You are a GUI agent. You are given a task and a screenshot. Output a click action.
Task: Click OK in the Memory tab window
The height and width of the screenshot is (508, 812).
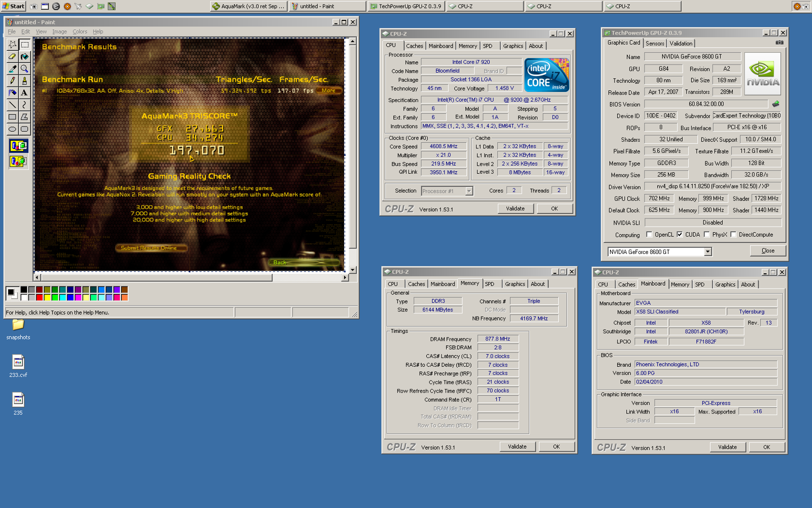pos(556,447)
